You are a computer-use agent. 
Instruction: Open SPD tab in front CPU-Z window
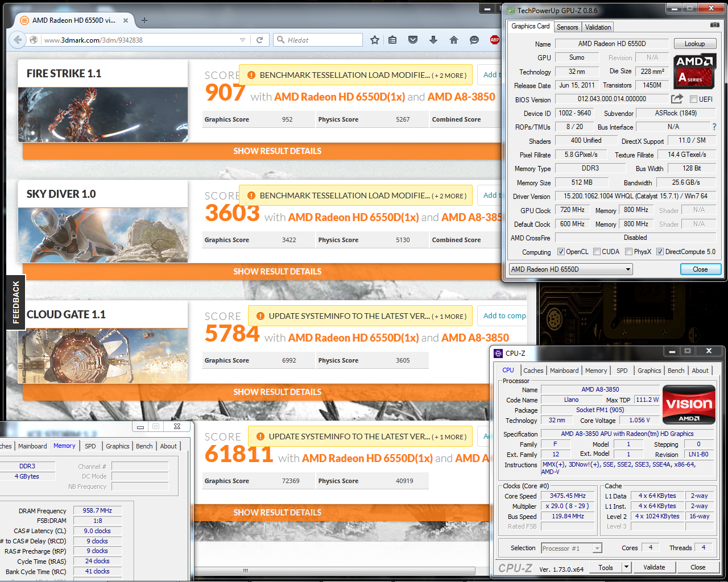(x=622, y=371)
